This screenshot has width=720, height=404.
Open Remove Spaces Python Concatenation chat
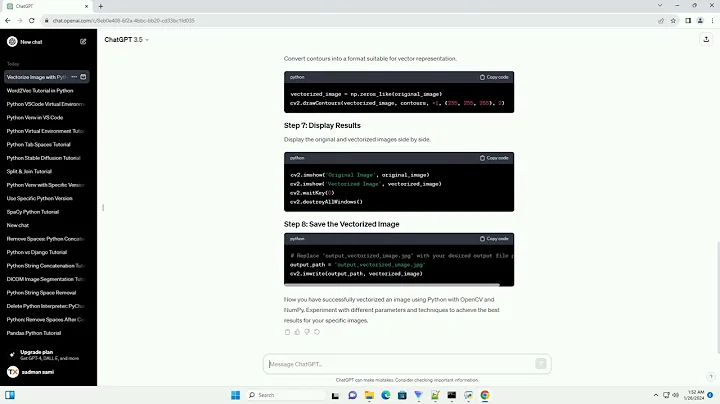tap(46, 239)
